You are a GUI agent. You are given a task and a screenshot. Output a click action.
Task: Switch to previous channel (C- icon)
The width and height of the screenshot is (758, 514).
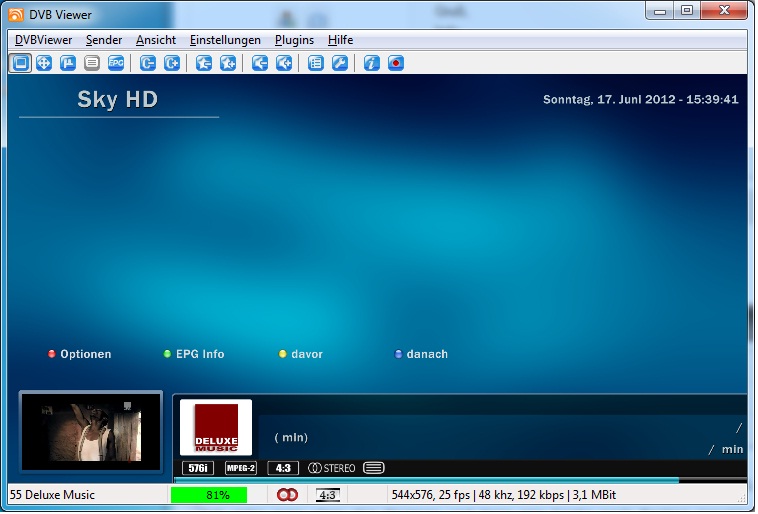(148, 63)
